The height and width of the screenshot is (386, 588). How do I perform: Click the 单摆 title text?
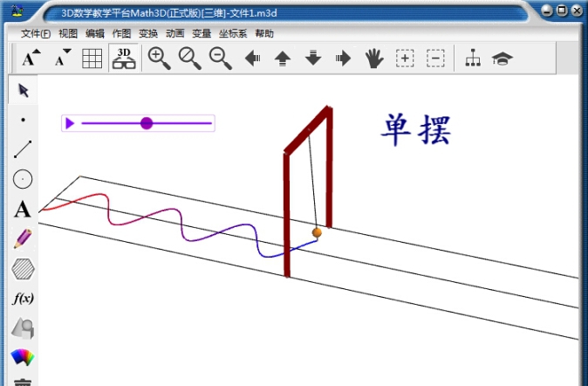416,130
